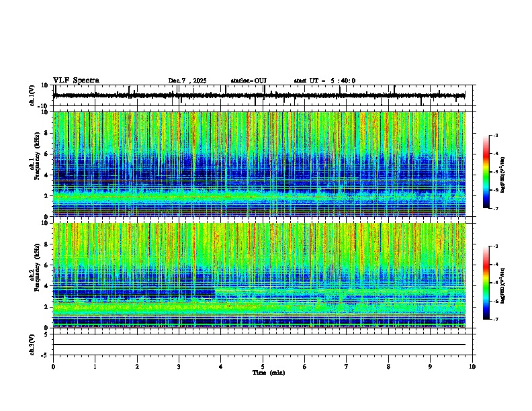Click the ch.1 spectrogram color scale bar
The width and height of the screenshot is (532, 411).
tap(486, 172)
